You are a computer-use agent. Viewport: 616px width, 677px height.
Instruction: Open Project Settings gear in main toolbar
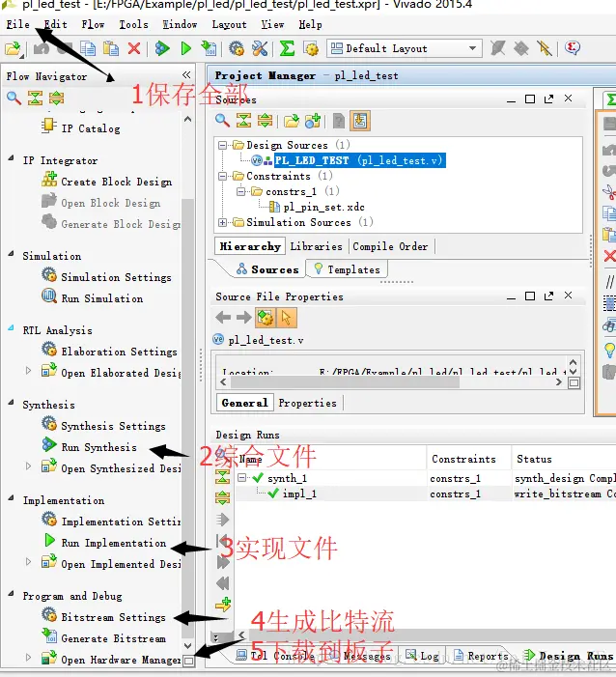[x=237, y=48]
